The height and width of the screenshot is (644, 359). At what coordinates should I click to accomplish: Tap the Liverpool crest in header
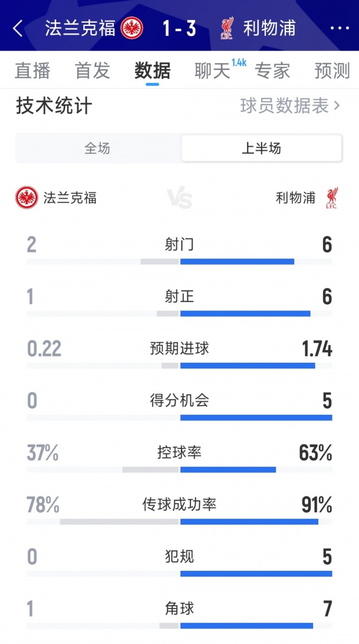click(227, 28)
